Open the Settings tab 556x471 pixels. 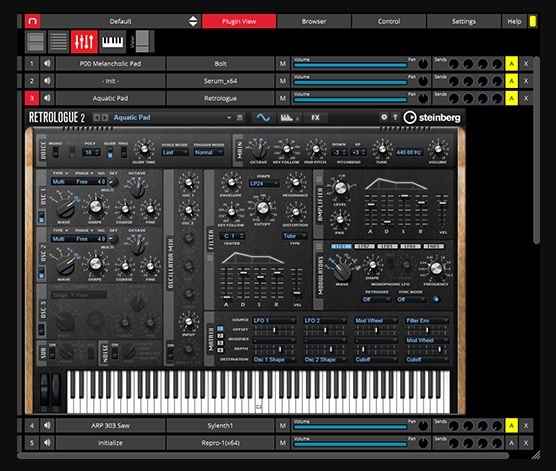(x=464, y=21)
